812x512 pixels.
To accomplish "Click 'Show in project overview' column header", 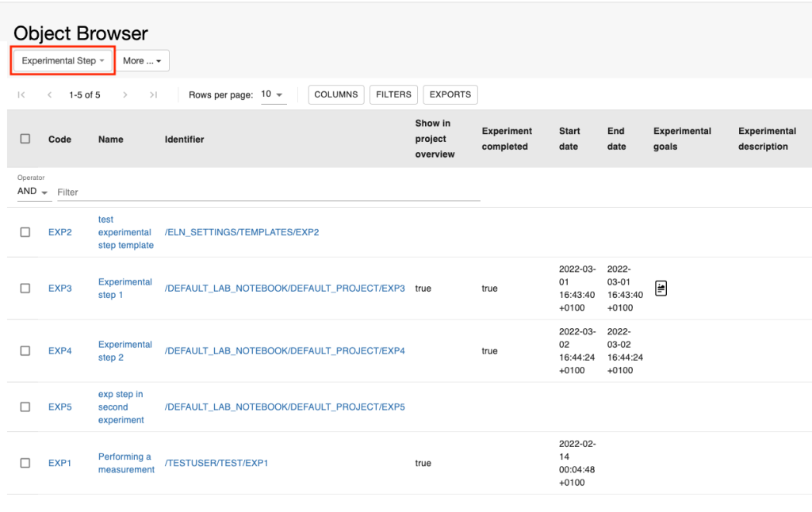I will pyautogui.click(x=435, y=139).
